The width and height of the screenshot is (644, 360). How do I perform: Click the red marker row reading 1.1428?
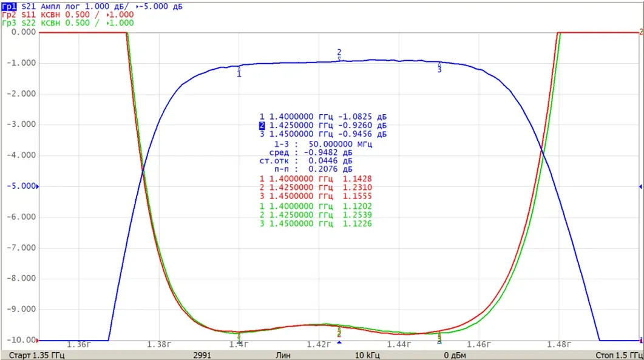pyautogui.click(x=316, y=178)
